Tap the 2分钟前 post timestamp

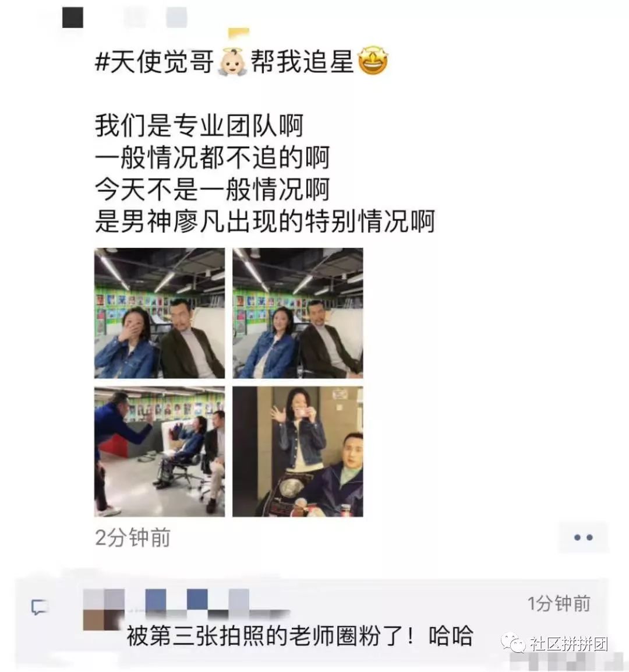pos(132,537)
